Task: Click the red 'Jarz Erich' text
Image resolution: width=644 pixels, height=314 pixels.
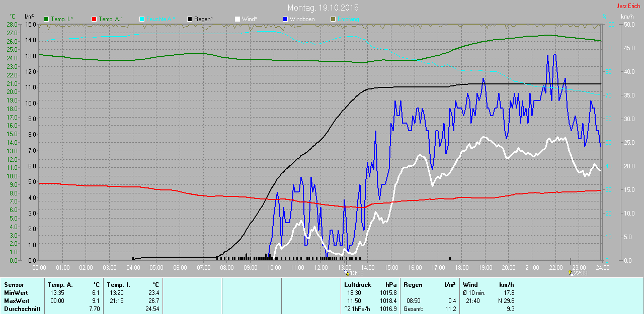Action: coord(628,6)
